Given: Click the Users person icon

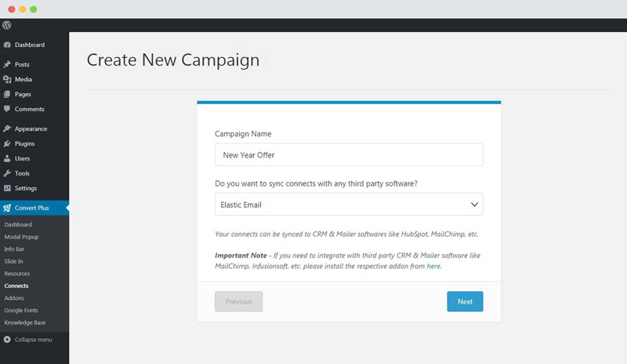Looking at the screenshot, I should click(7, 159).
